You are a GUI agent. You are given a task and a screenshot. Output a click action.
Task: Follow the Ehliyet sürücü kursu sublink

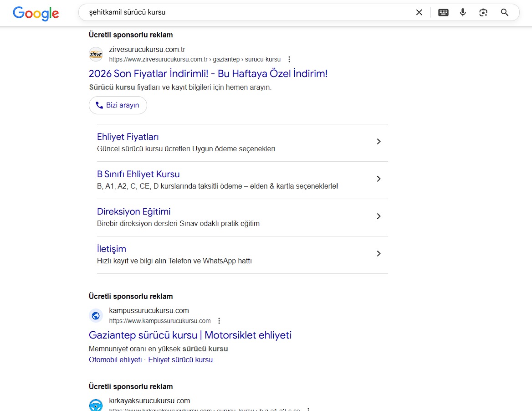click(x=180, y=360)
